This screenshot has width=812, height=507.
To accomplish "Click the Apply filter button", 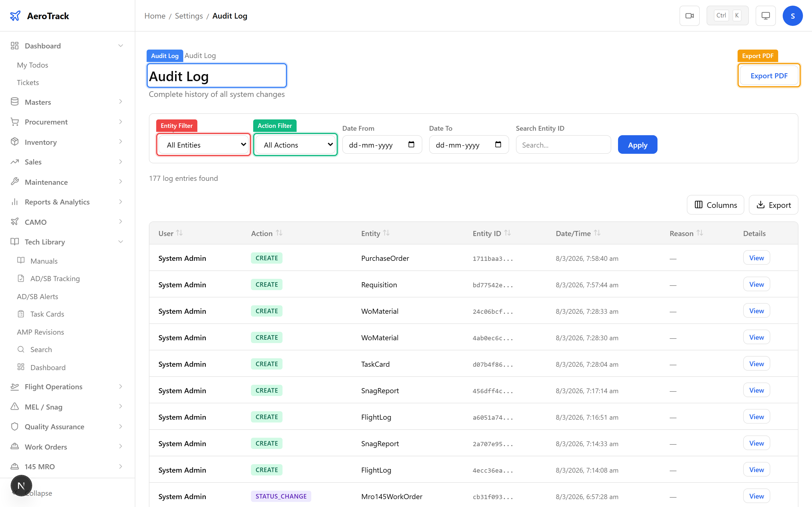I will coord(637,144).
